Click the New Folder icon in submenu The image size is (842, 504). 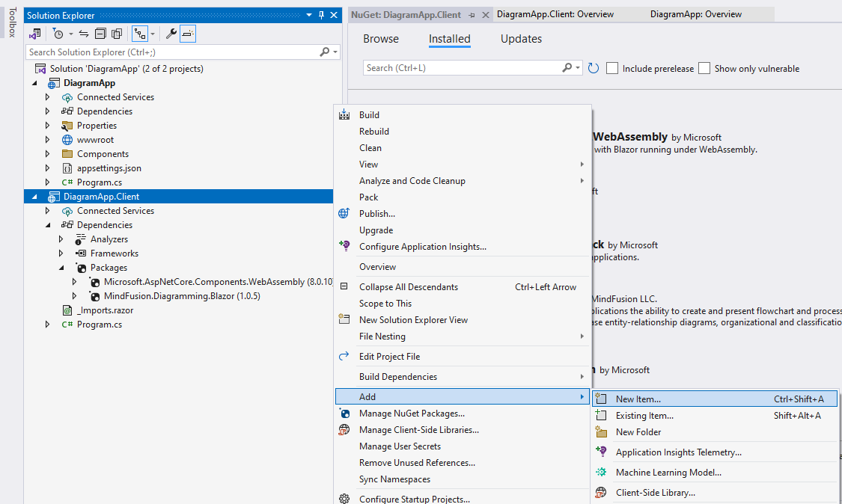coord(602,431)
